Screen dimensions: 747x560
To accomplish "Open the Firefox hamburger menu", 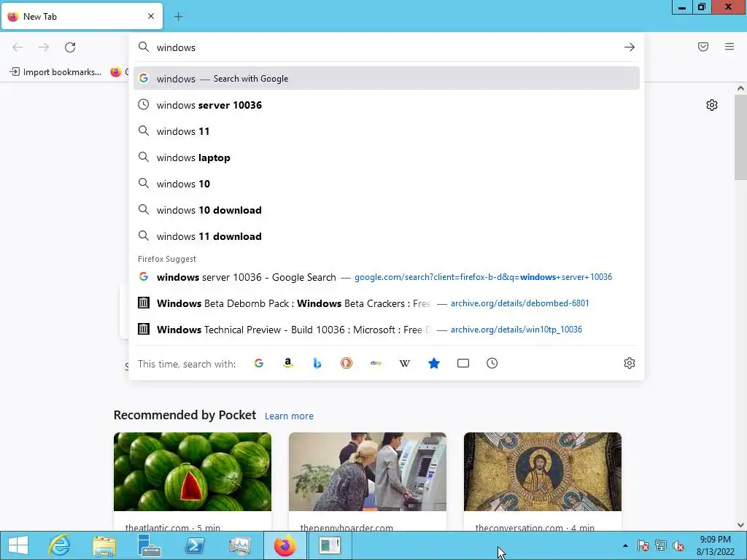I will 729,47.
